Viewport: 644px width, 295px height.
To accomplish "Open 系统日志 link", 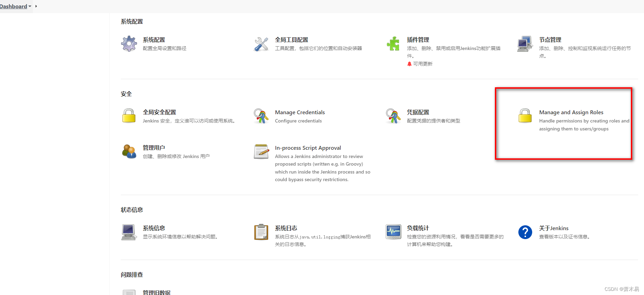I will 286,228.
